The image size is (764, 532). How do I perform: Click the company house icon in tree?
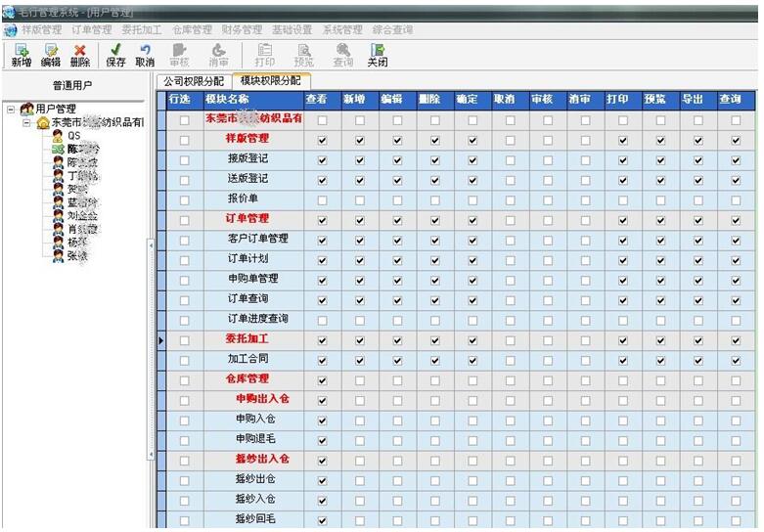click(43, 122)
